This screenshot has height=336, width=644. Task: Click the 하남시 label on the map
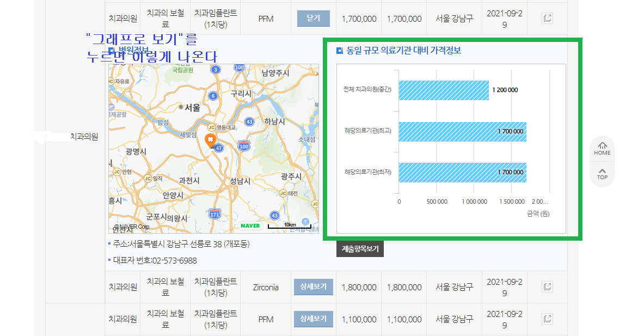pos(274,121)
